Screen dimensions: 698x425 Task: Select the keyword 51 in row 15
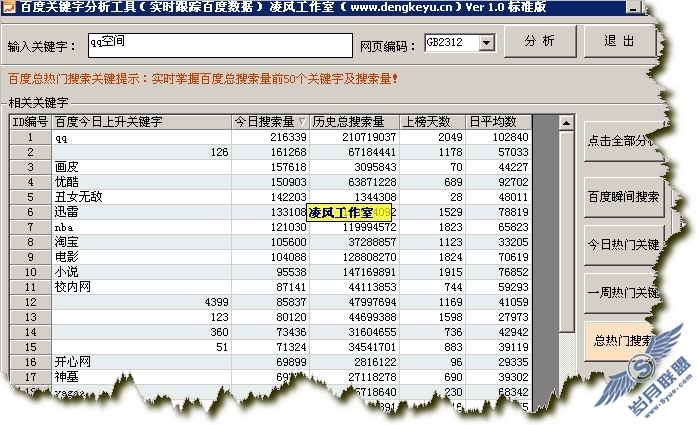(142, 348)
